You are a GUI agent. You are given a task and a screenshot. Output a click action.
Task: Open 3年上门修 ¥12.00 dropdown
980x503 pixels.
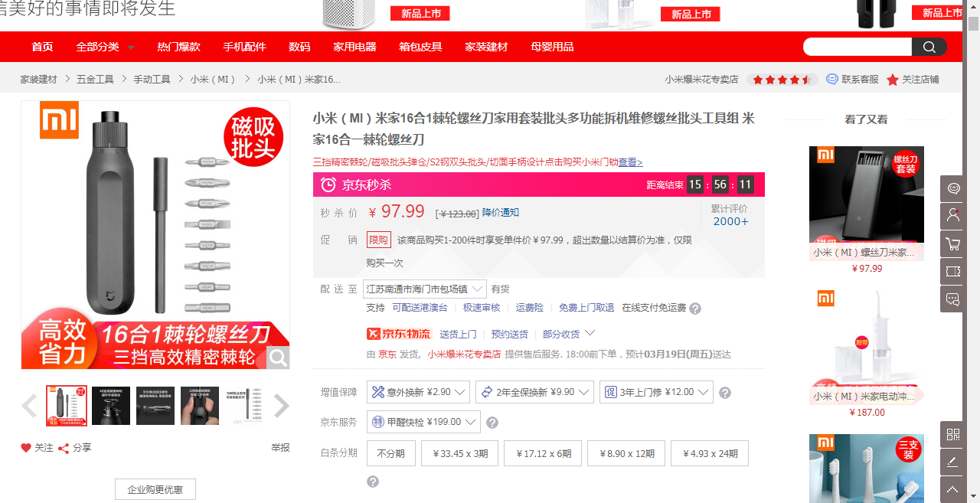[656, 392]
